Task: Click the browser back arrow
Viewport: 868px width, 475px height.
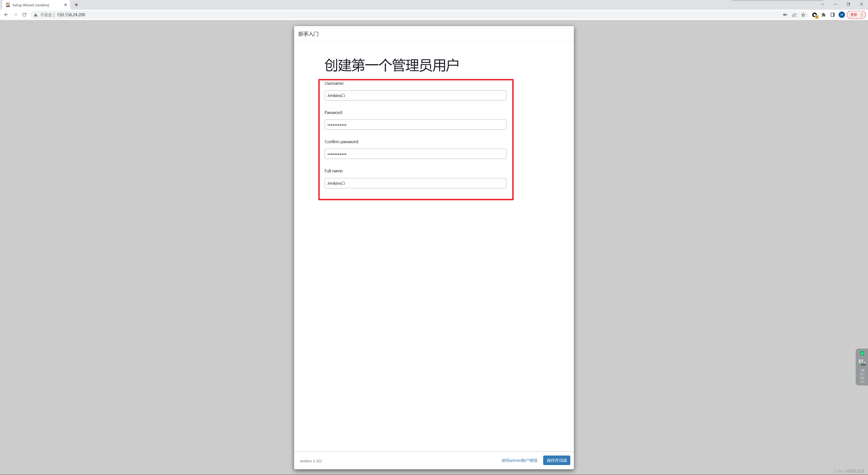Action: point(6,15)
